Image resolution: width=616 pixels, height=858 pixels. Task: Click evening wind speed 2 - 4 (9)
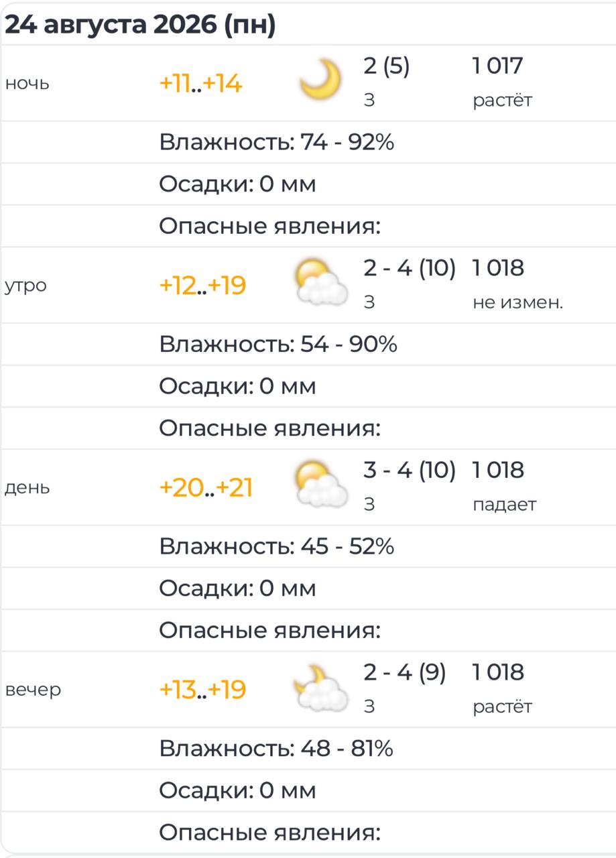pyautogui.click(x=405, y=672)
